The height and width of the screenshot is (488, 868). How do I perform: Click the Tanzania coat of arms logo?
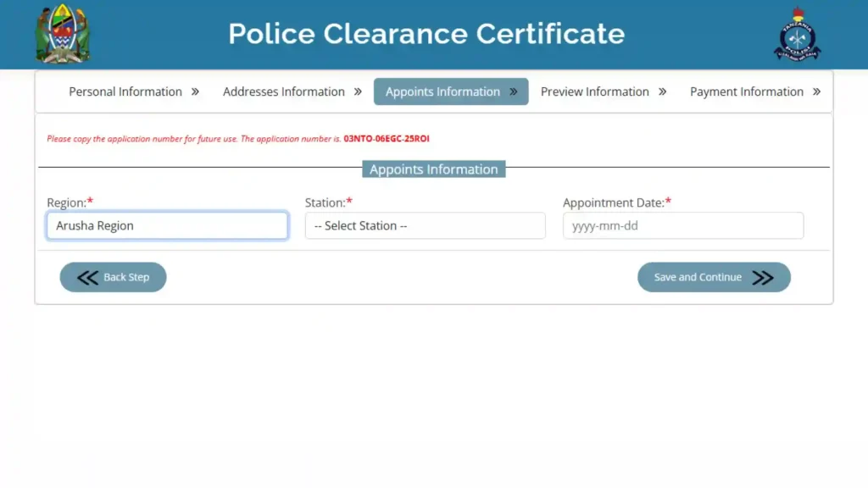pyautogui.click(x=63, y=34)
